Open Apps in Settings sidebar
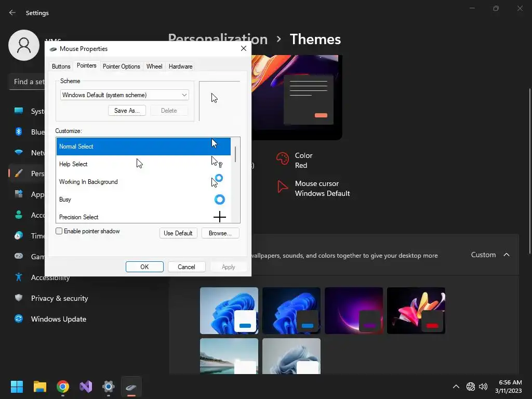Screen dimensions: 532x399 27,194
